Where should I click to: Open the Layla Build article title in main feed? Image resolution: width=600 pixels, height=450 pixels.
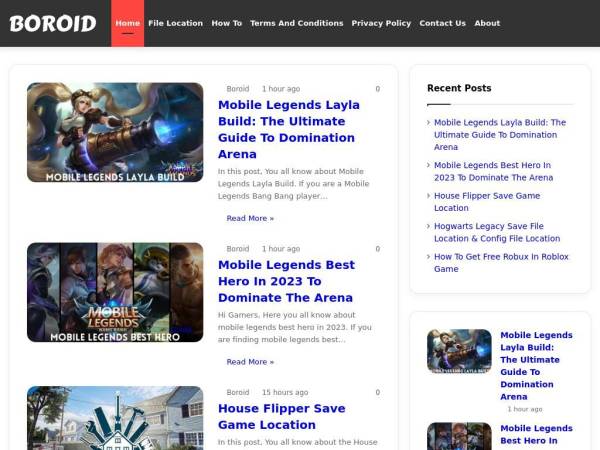289,129
